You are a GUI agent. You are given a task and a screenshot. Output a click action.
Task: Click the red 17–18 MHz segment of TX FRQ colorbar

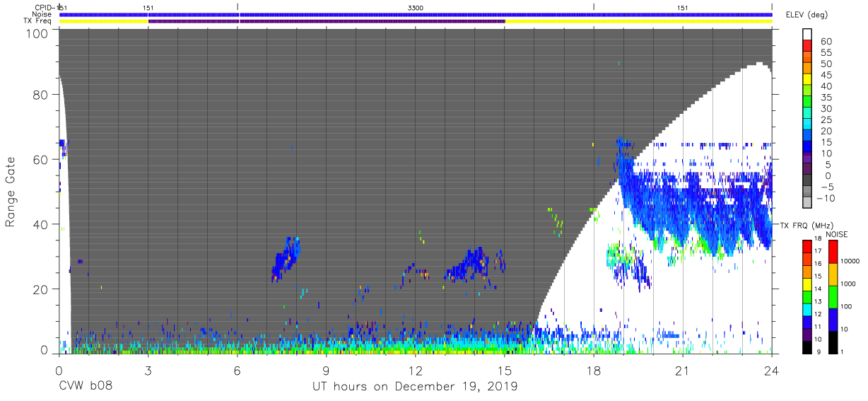(808, 247)
